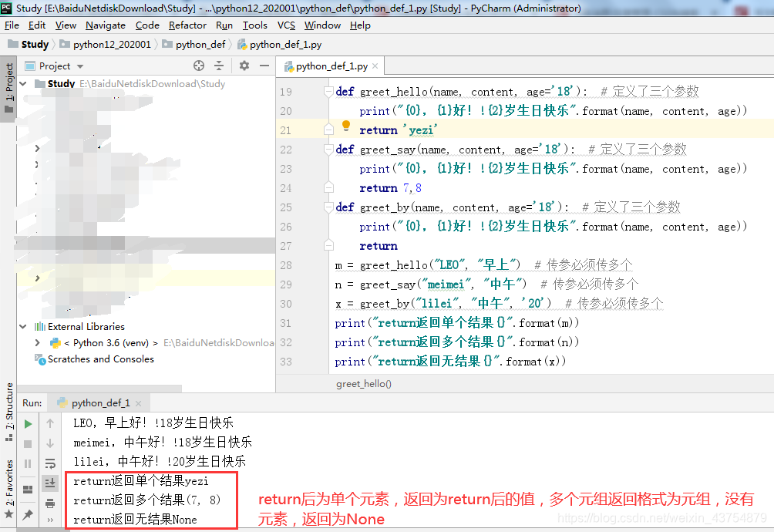The height and width of the screenshot is (532, 774).
Task: Open the Tools menu
Action: click(254, 25)
